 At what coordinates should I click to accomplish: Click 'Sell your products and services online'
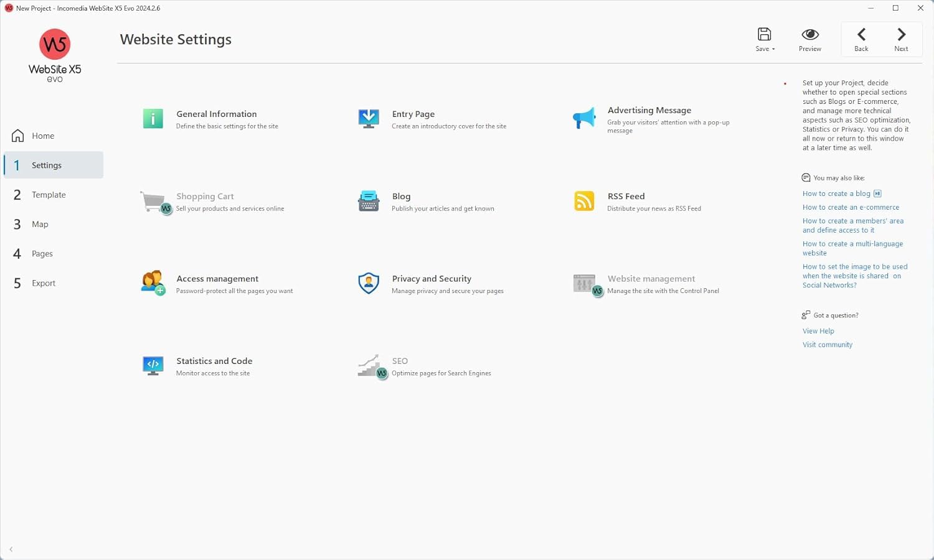(x=230, y=208)
